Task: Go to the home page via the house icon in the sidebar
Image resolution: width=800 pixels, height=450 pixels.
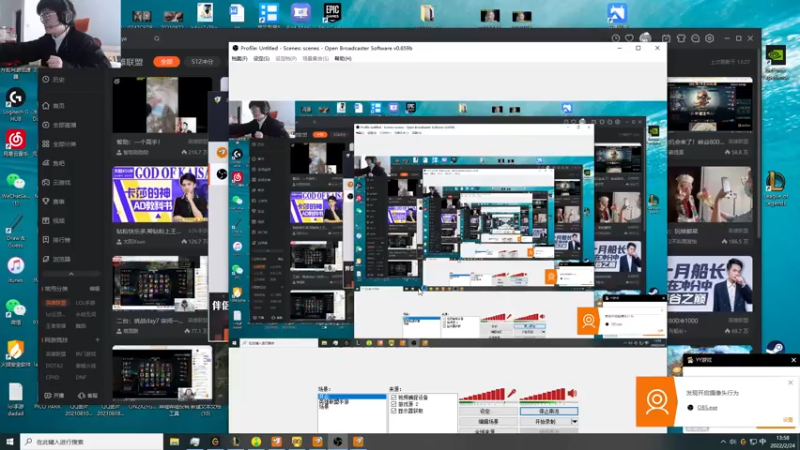Action: click(x=54, y=106)
